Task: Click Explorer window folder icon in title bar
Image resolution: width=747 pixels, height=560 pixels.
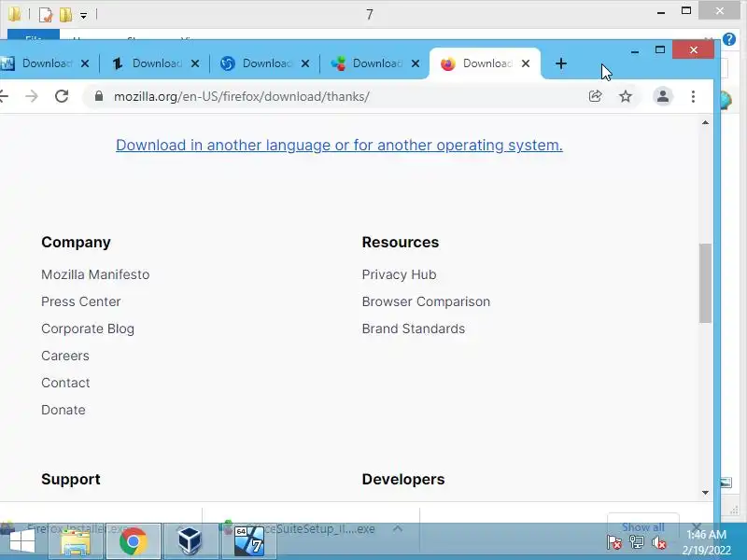Action: [x=14, y=14]
